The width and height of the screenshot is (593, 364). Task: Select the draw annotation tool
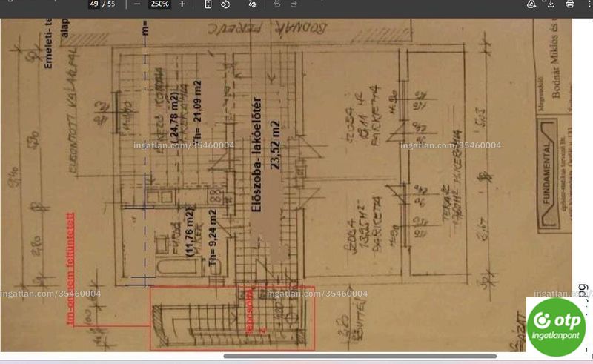253,4
